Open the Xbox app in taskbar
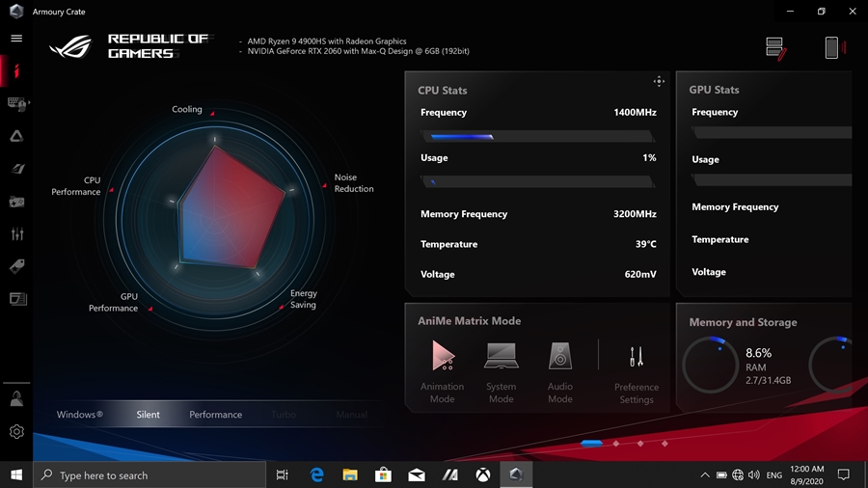This screenshot has width=868, height=488. [483, 474]
